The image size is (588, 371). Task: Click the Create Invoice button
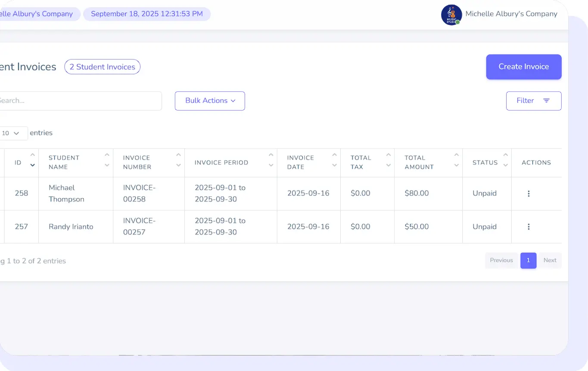point(523,67)
